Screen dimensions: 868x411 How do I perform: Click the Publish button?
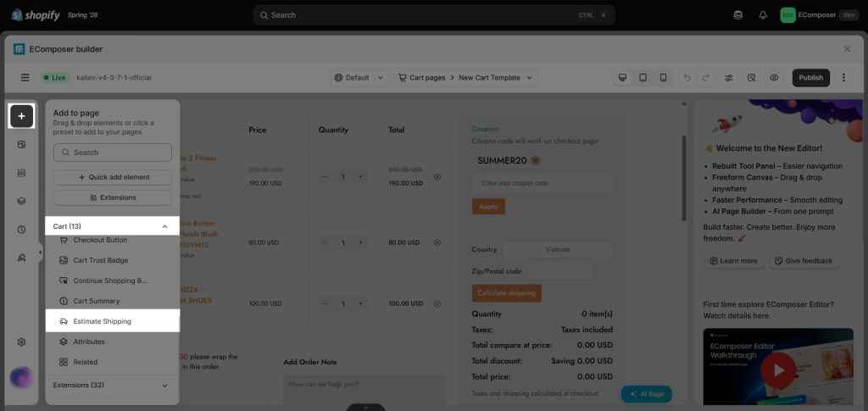(x=811, y=77)
